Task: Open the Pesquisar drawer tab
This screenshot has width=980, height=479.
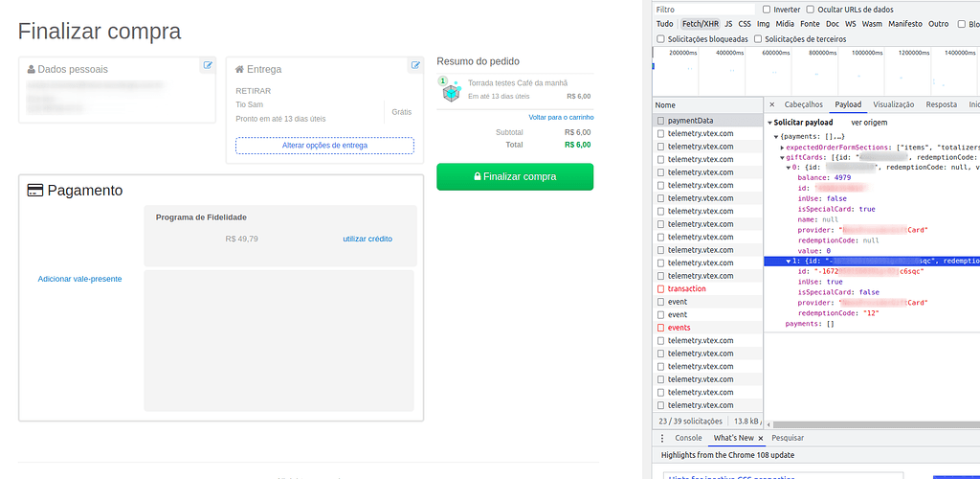Action: click(788, 439)
